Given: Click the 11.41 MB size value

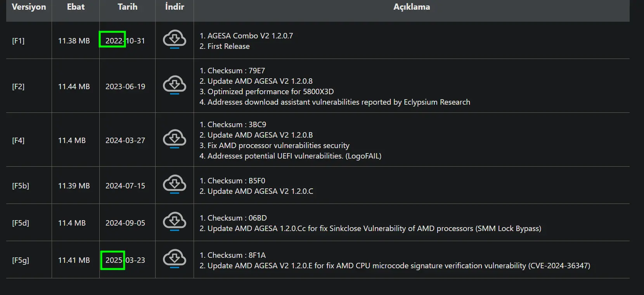Looking at the screenshot, I should pyautogui.click(x=74, y=260).
